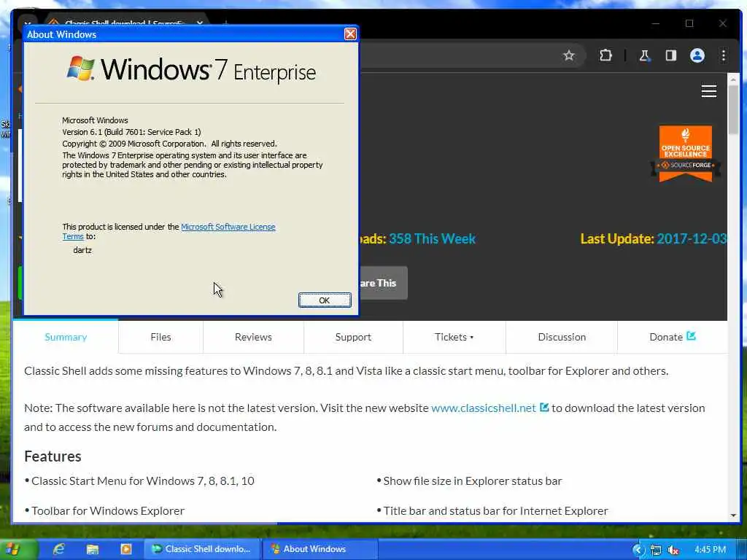Open Windows Explorer folder taskbar icon
This screenshot has width=747, height=560.
coord(93,549)
